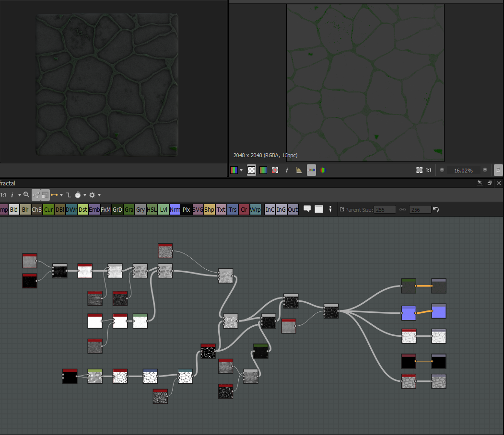Screen dimensions: 504x435
Task: Toggle tiling preview in the 2D view
Action: (x=275, y=170)
